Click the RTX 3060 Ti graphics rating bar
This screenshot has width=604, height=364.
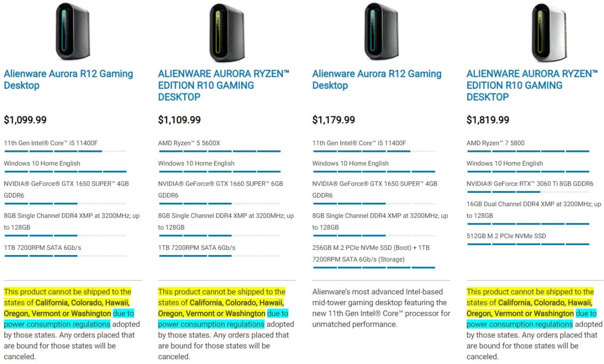point(528,192)
